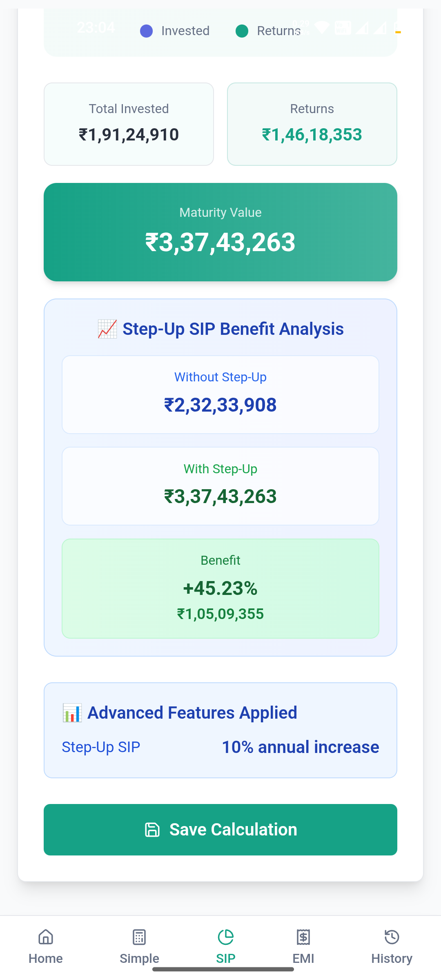This screenshot has height=980, width=441.
Task: Tap the With Step-Up value box
Action: pyautogui.click(x=220, y=486)
